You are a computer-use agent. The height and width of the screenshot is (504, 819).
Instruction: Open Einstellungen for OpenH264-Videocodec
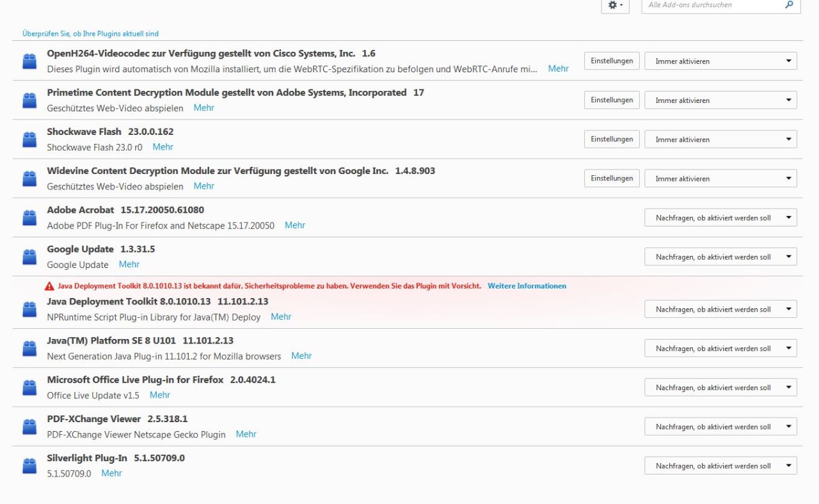(612, 61)
